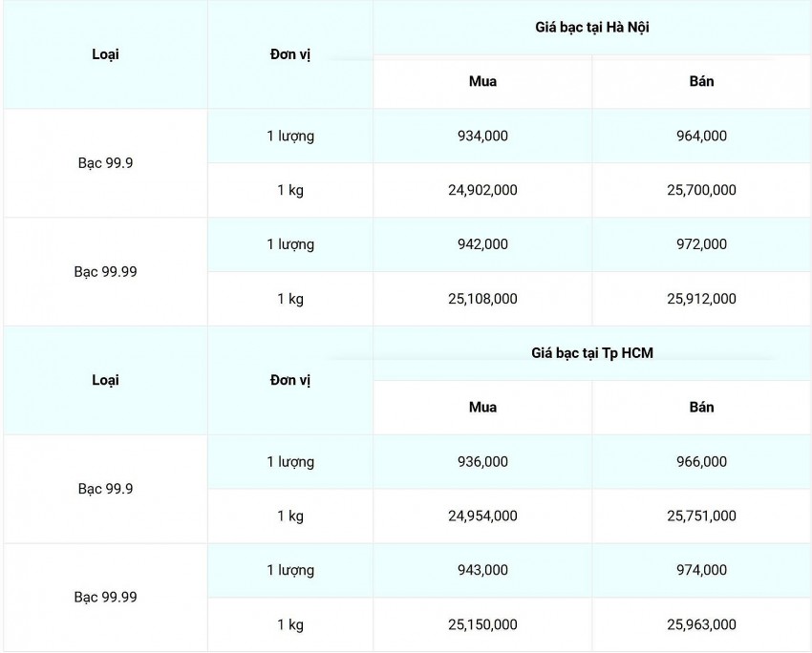The width and height of the screenshot is (812, 653).
Task: Click the 966,000 sell price cell
Action: click(x=701, y=462)
